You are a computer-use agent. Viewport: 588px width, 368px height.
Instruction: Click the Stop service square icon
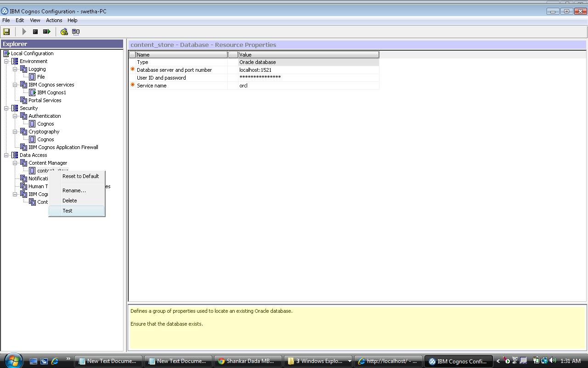tap(35, 32)
